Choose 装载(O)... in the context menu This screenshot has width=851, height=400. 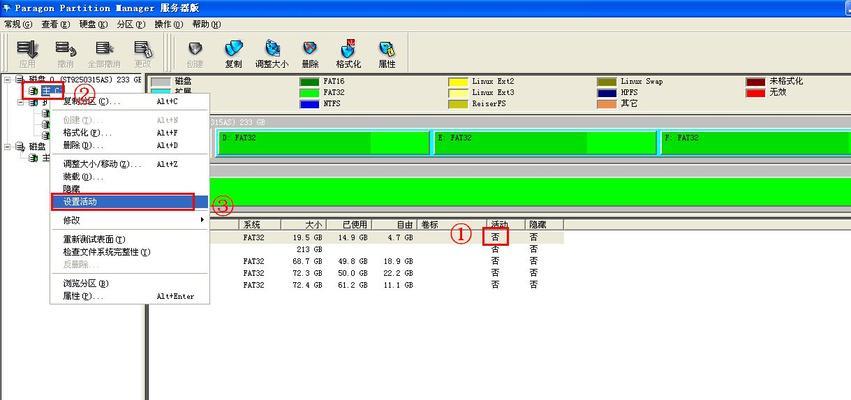(x=130, y=176)
